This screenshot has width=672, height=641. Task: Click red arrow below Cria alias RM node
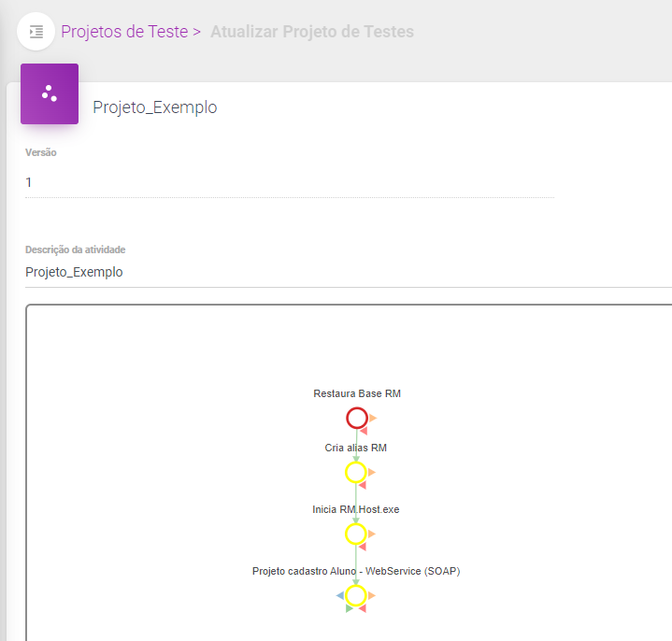click(x=363, y=485)
